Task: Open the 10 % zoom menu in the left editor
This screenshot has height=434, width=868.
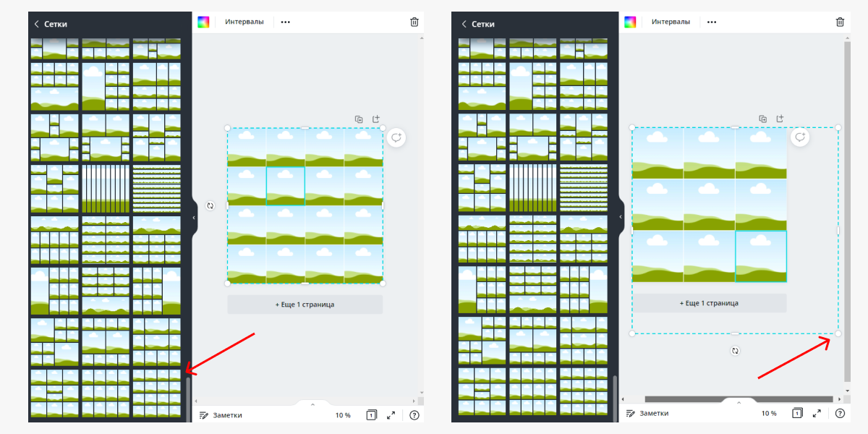Action: pos(343,414)
